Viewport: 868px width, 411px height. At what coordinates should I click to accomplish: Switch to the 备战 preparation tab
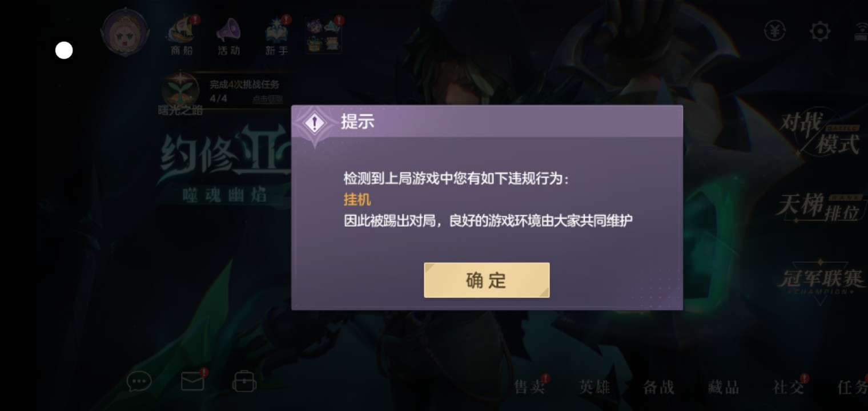pyautogui.click(x=659, y=388)
